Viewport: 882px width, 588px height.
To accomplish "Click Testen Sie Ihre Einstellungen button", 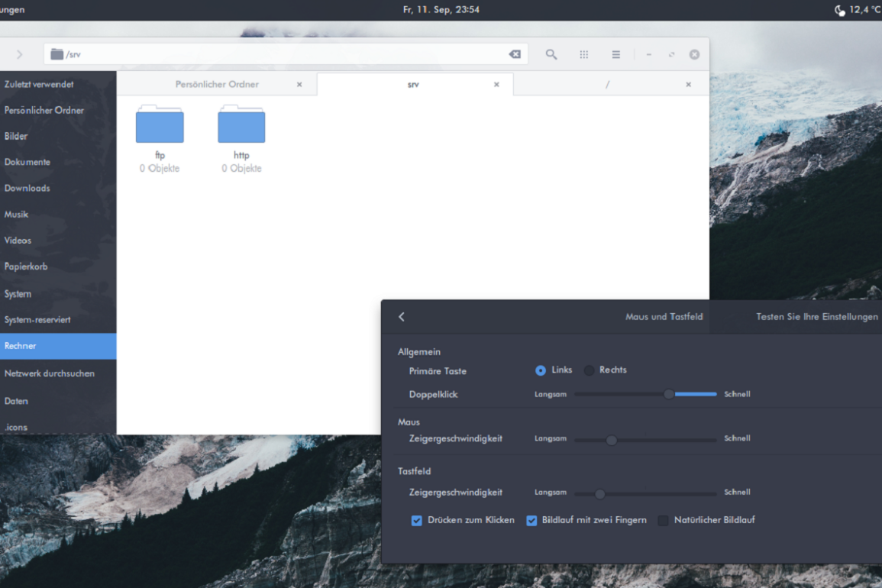I will pos(816,316).
